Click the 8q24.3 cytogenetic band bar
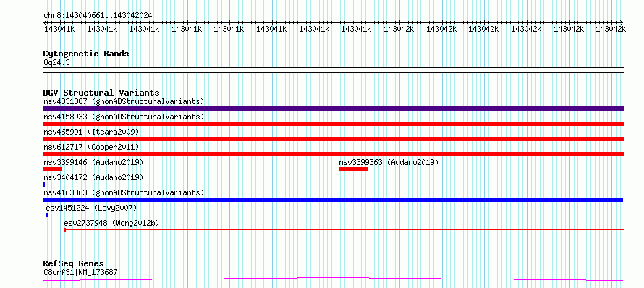 [333, 70]
